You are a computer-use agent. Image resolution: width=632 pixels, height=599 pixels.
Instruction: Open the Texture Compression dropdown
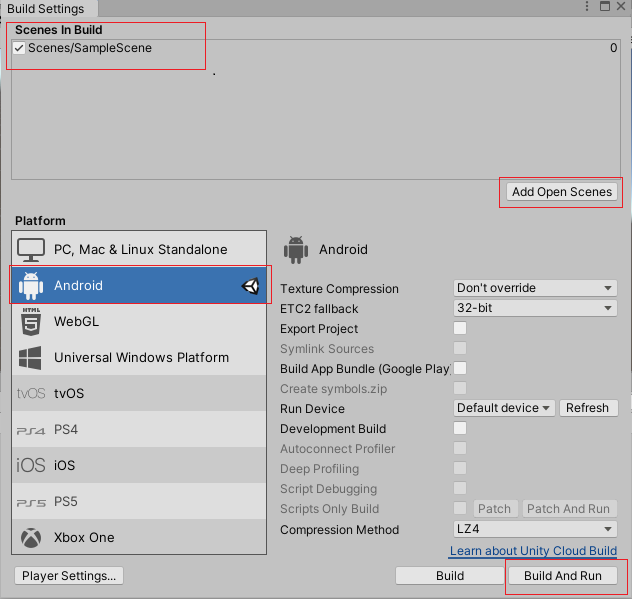click(535, 288)
